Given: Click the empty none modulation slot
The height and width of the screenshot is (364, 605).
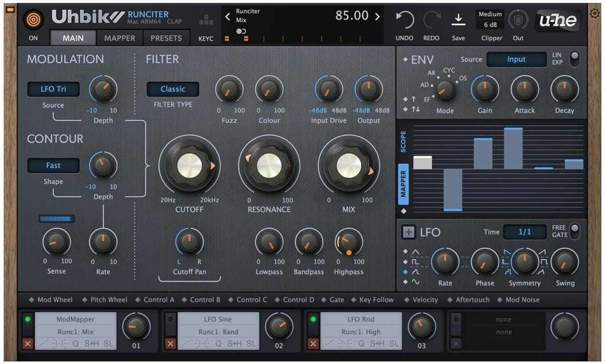Looking at the screenshot, I should tap(503, 326).
